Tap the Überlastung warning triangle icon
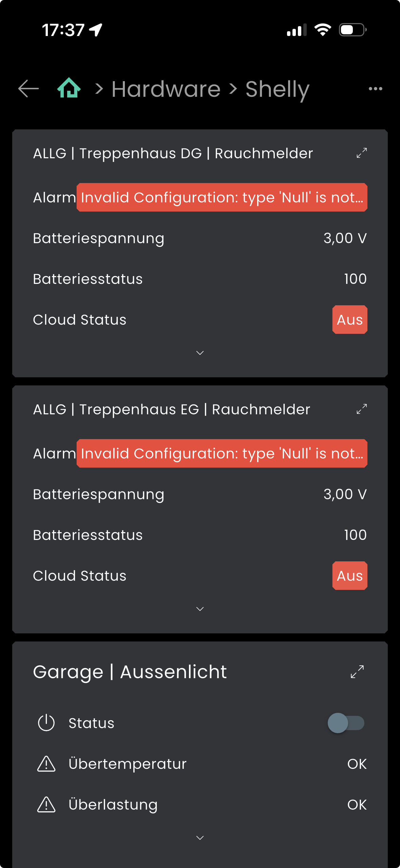The height and width of the screenshot is (868, 400). coord(46,804)
